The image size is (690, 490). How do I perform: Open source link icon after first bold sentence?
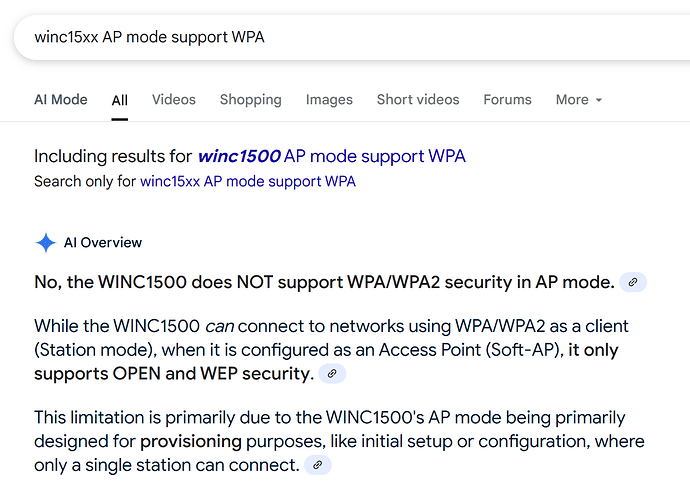(633, 282)
